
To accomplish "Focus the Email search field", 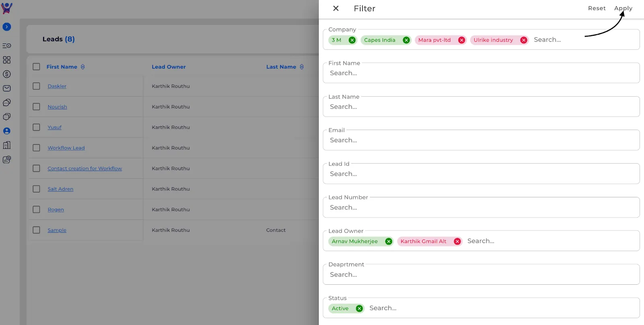I will point(481,140).
